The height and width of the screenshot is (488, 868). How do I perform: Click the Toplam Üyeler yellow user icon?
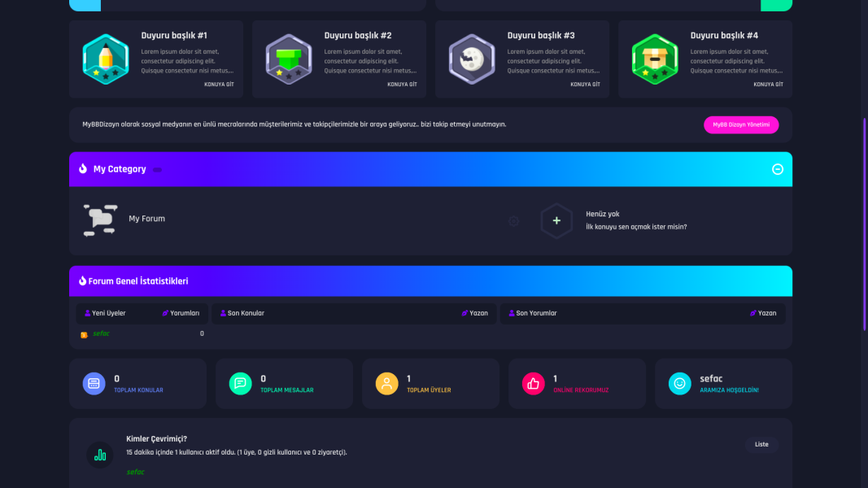[x=387, y=384]
